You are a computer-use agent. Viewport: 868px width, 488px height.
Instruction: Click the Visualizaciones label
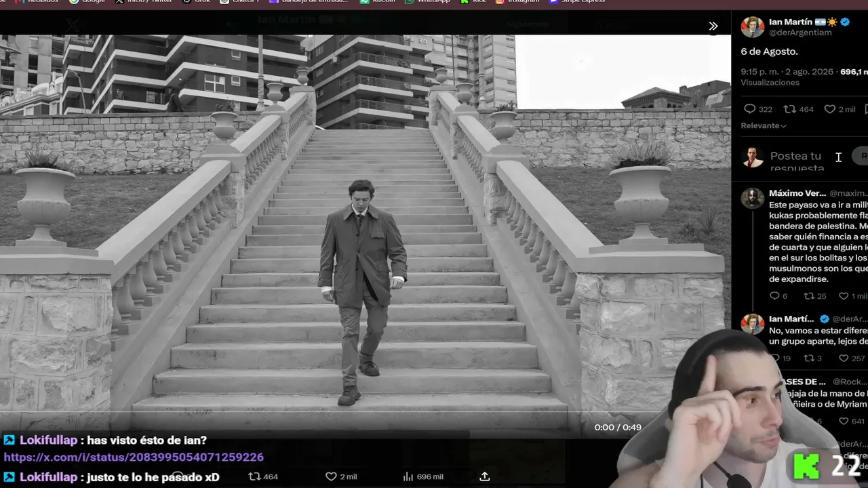[x=770, y=83]
